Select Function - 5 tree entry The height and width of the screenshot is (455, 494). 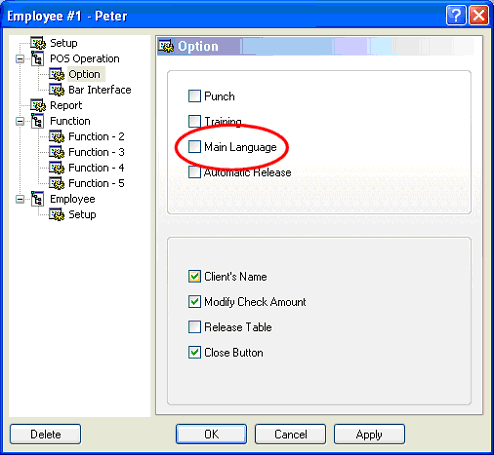(x=96, y=183)
